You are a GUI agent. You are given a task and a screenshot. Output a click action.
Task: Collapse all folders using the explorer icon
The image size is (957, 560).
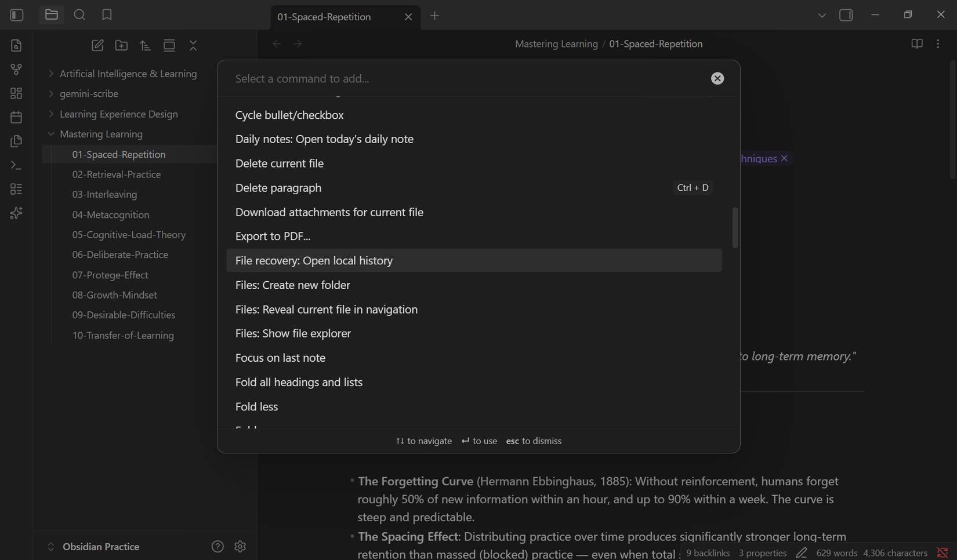click(193, 45)
